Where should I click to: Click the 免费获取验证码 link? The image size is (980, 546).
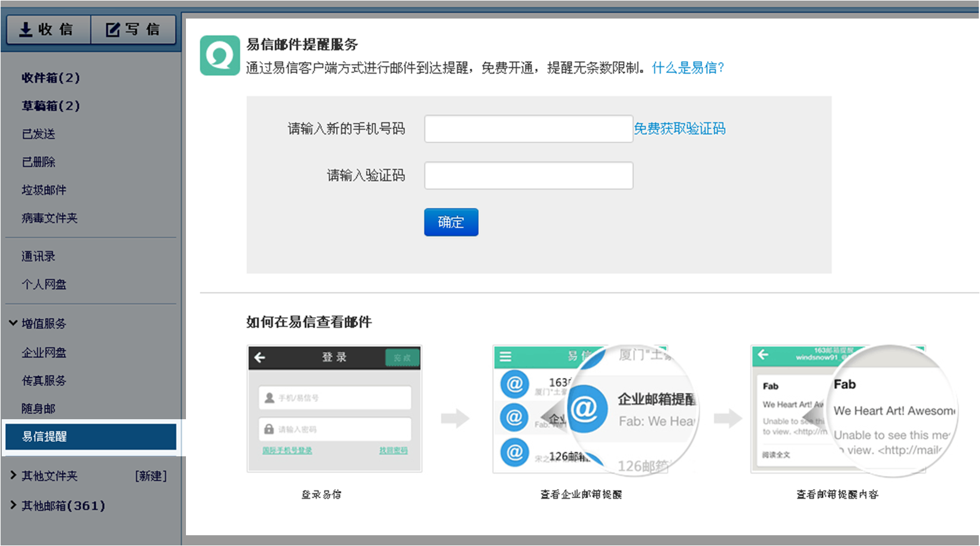point(680,129)
